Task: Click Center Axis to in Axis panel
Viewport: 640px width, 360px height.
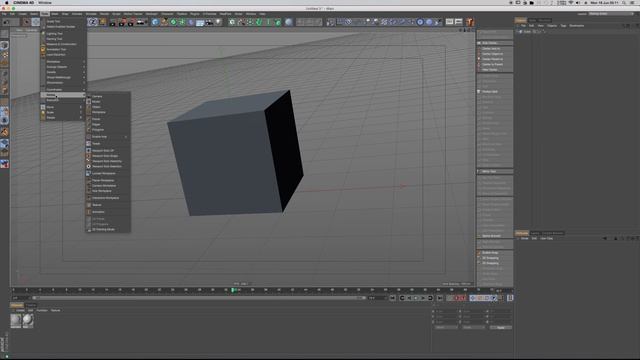Action: click(491, 49)
